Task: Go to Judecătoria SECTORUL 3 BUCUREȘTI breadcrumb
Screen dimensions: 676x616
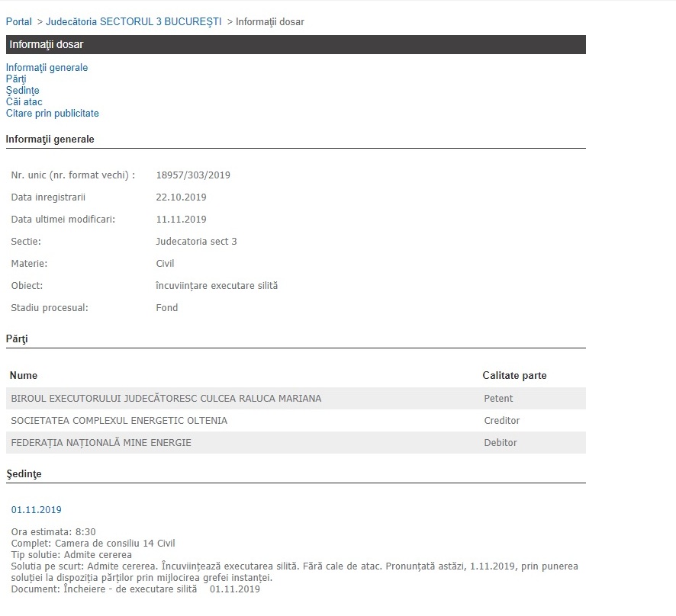Action: (134, 22)
